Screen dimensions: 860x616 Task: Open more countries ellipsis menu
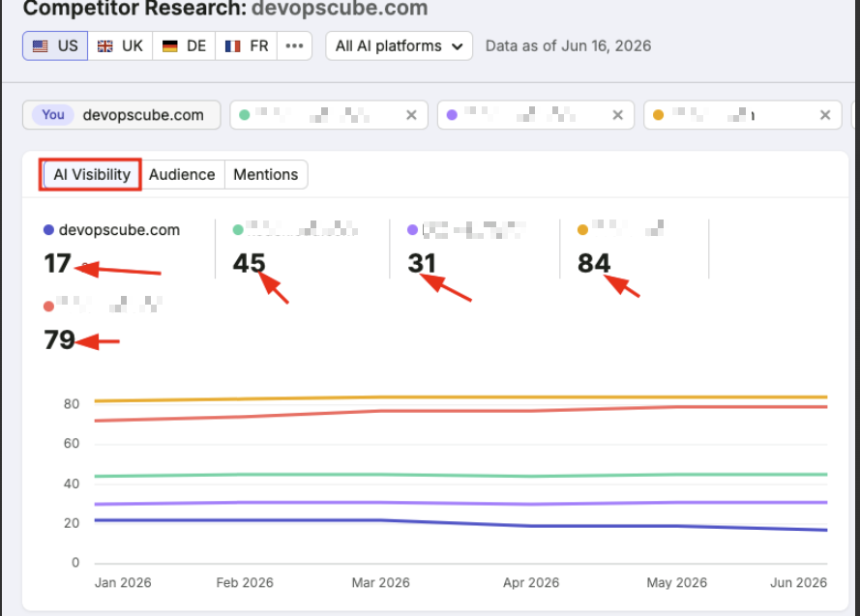click(x=294, y=46)
